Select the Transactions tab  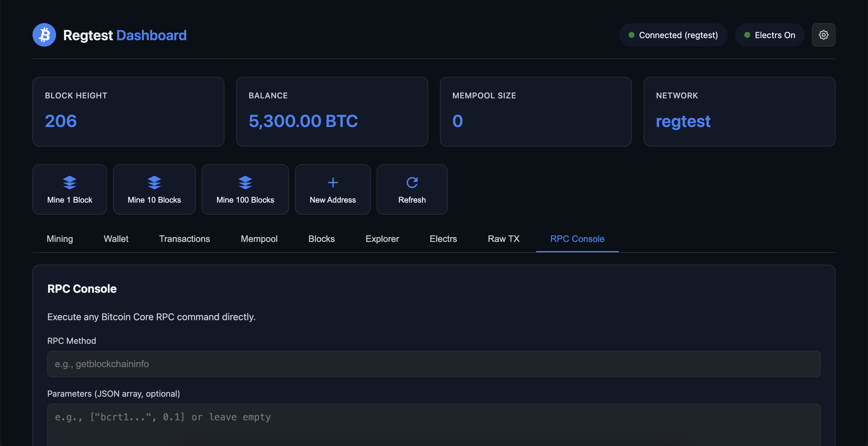(x=184, y=239)
